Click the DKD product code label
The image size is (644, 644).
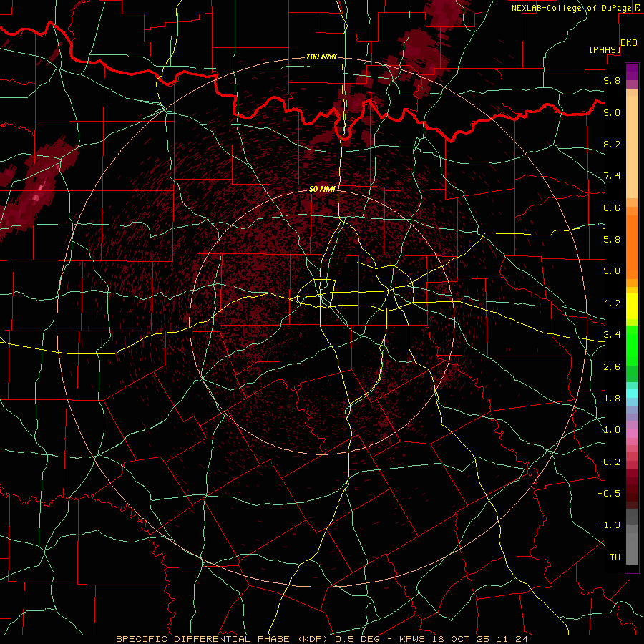coord(629,43)
